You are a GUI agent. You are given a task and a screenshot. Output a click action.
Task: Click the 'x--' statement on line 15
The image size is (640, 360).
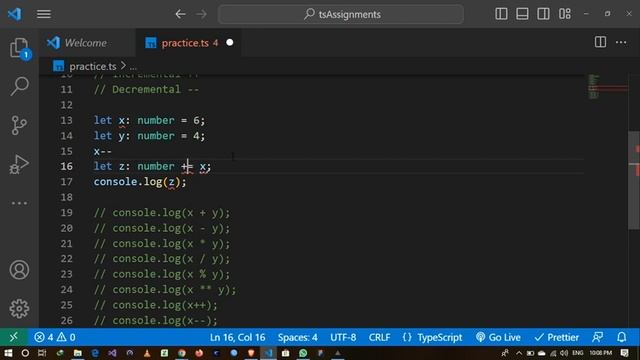pyautogui.click(x=102, y=151)
